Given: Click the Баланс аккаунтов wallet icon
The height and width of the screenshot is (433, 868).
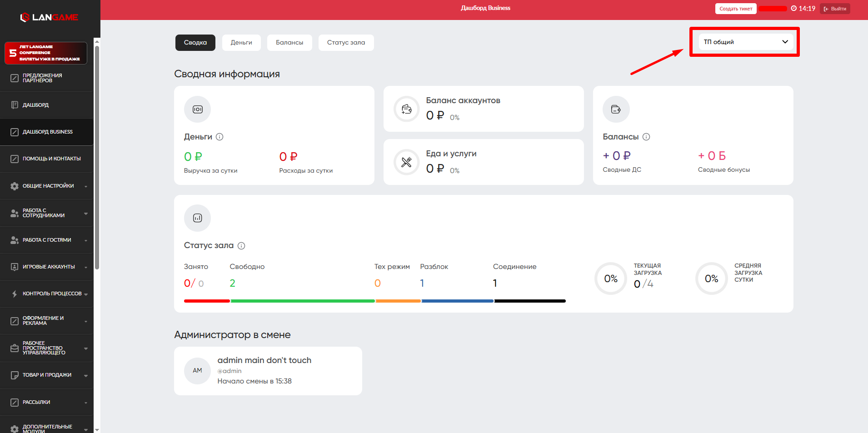Looking at the screenshot, I should tap(406, 109).
